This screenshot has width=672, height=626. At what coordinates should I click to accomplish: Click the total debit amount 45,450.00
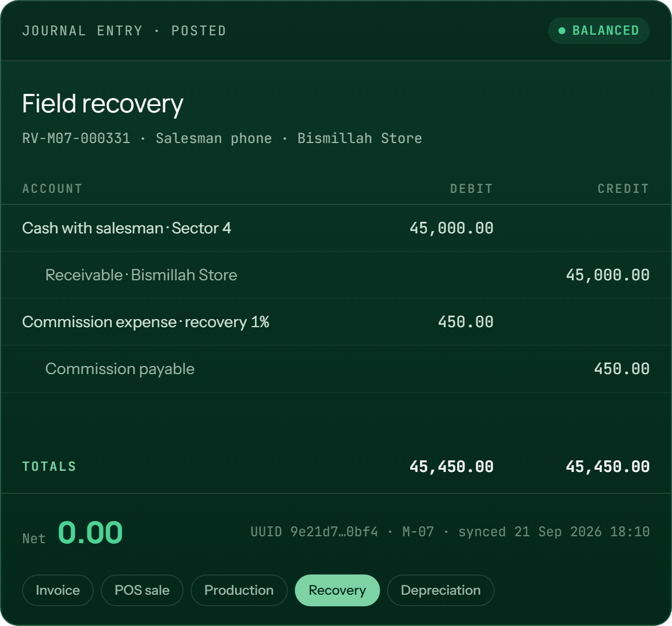coord(451,467)
